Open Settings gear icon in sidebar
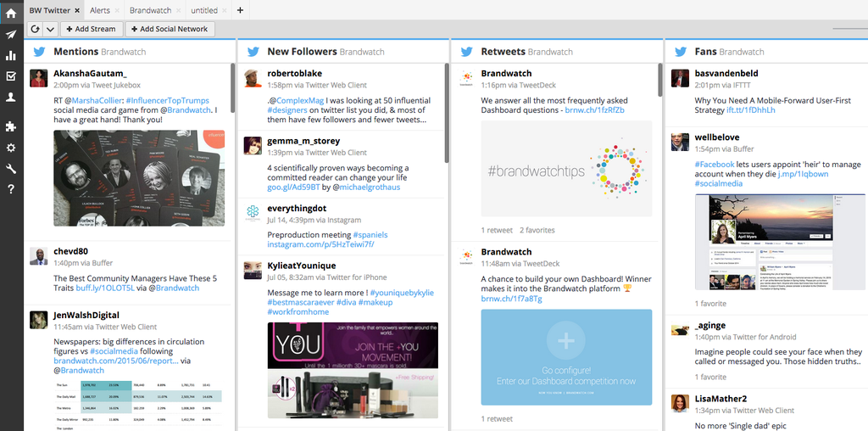 pos(11,148)
